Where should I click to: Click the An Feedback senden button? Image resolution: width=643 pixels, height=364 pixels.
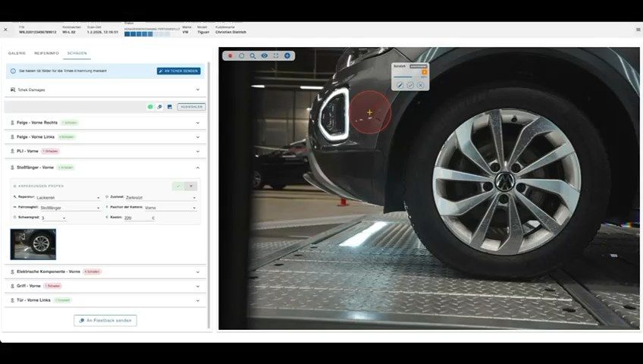pyautogui.click(x=105, y=321)
